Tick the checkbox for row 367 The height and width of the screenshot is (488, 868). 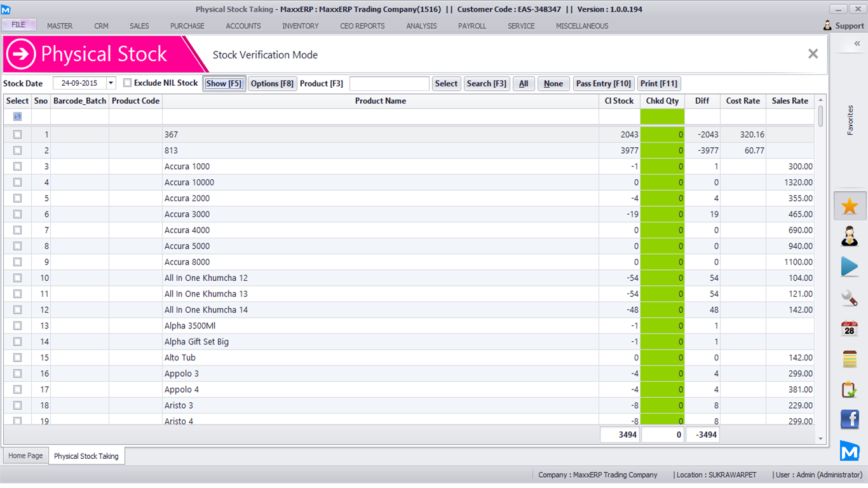(17, 135)
